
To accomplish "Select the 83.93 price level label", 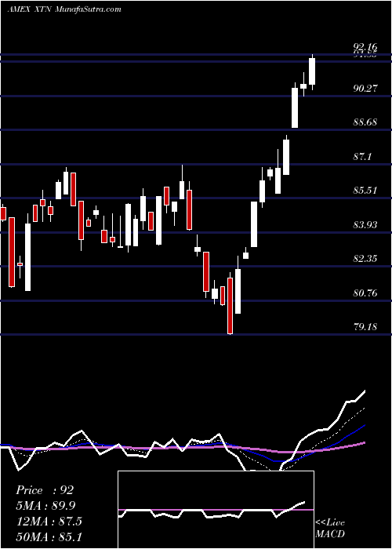I will pos(365,225).
